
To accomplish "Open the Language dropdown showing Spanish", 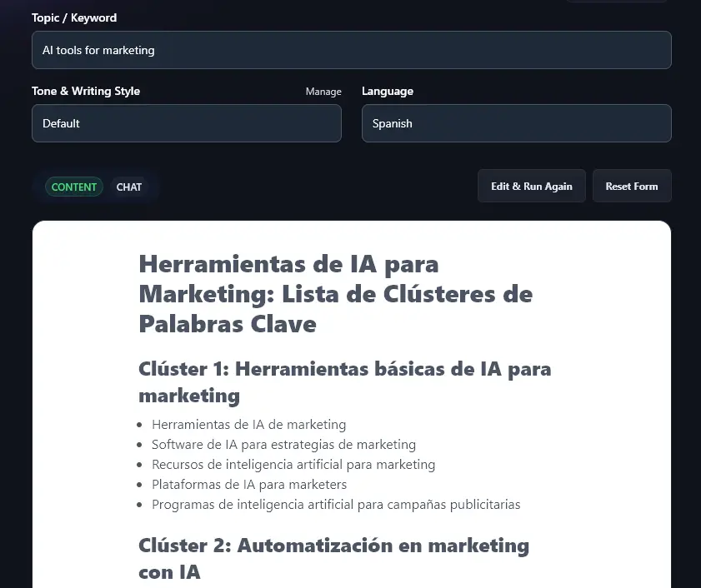I will (x=516, y=123).
